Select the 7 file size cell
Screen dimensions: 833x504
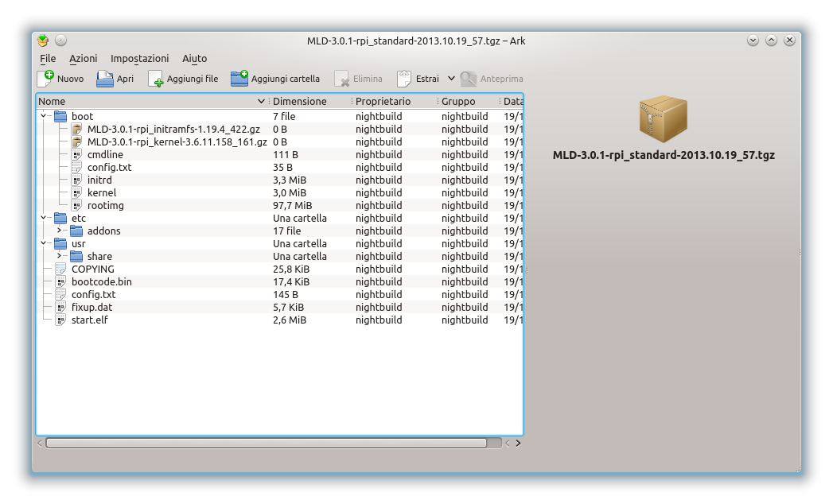pyautogui.click(x=284, y=116)
